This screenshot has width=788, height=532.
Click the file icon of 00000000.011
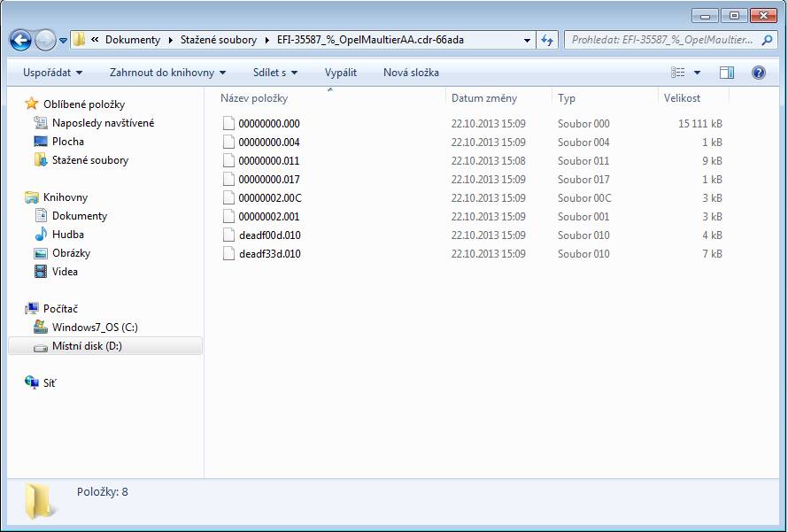[228, 161]
